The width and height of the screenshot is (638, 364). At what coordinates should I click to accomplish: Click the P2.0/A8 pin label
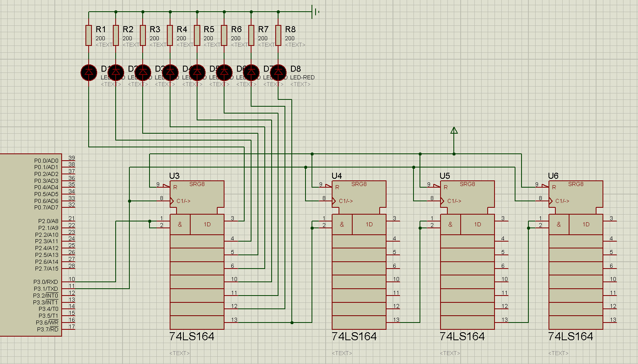pos(48,221)
